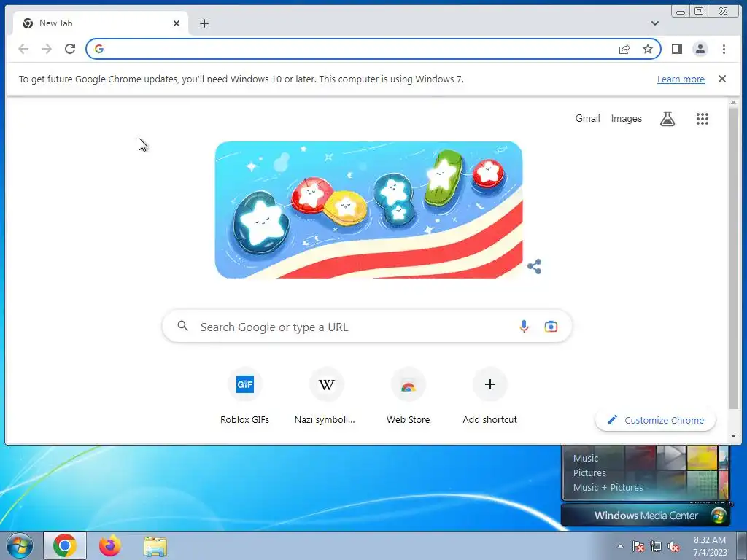This screenshot has width=747, height=560.
Task: Follow the Learn more link
Action: [681, 79]
